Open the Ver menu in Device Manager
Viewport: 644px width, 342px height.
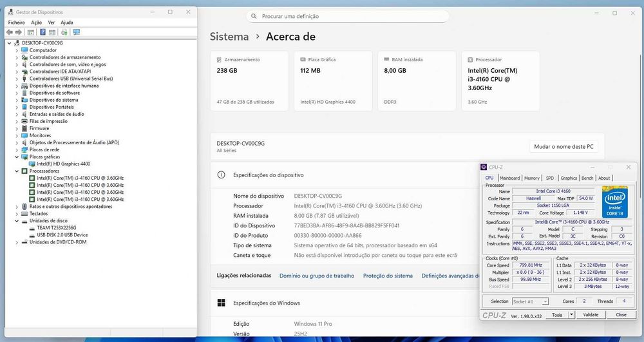tap(52, 23)
